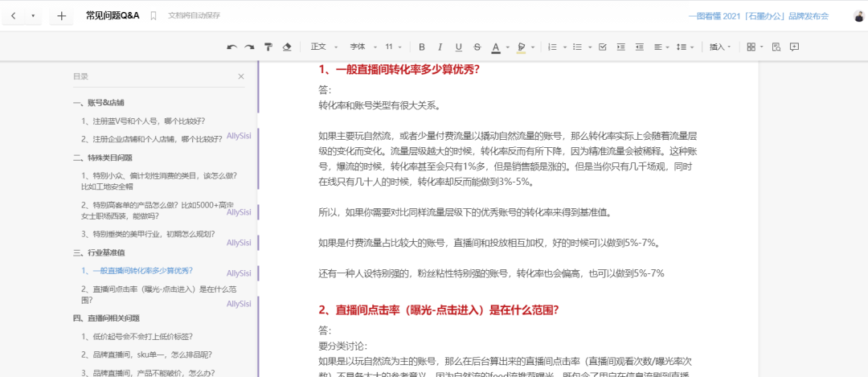Go to 低价起号会不会打上低价标签 entry

point(137,336)
